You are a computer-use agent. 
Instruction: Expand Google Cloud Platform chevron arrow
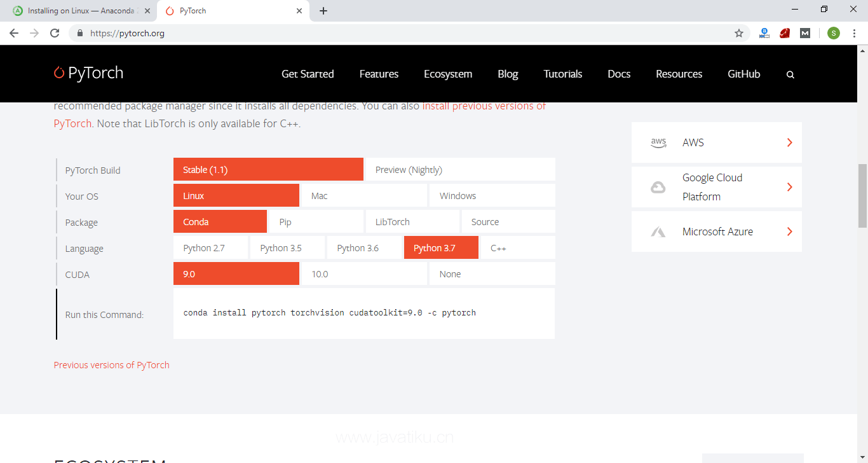point(789,187)
